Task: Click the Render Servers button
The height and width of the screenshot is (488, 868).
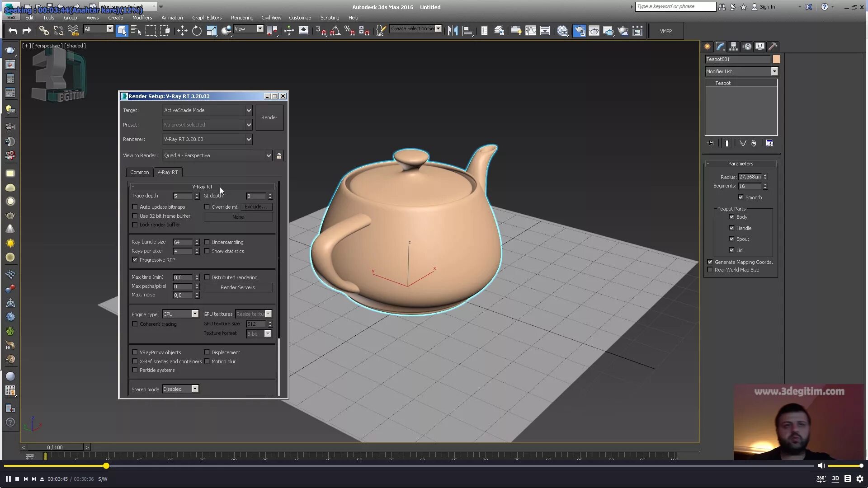Action: (238, 287)
